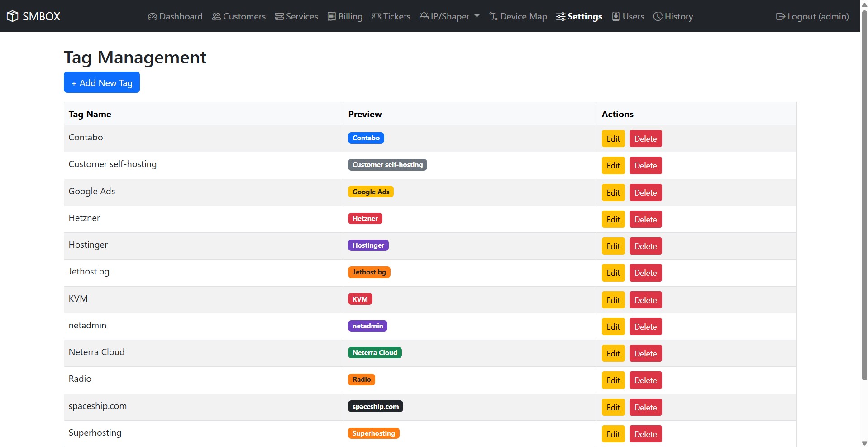Edit the Superhosting tag
Image resolution: width=868 pixels, height=447 pixels.
coord(613,434)
